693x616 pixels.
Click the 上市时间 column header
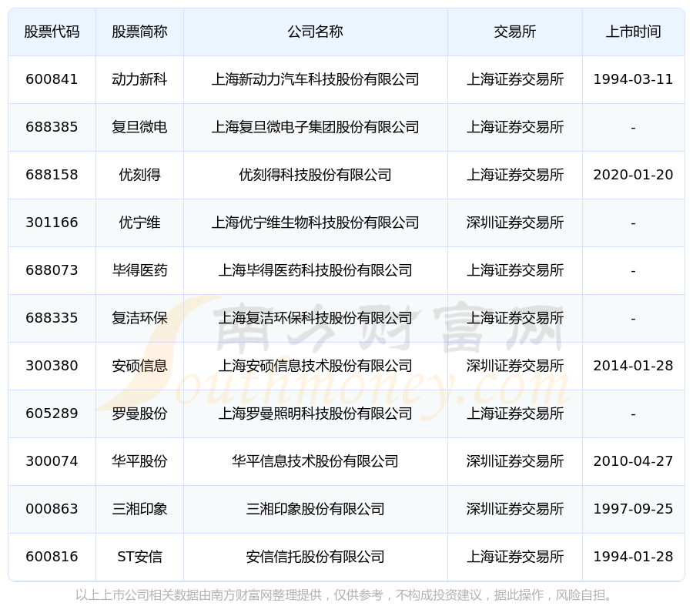point(634,32)
